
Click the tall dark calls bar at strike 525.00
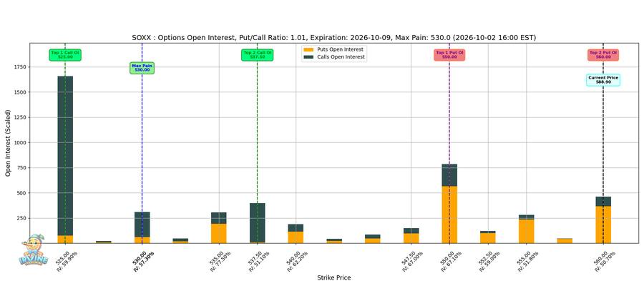coord(65,156)
